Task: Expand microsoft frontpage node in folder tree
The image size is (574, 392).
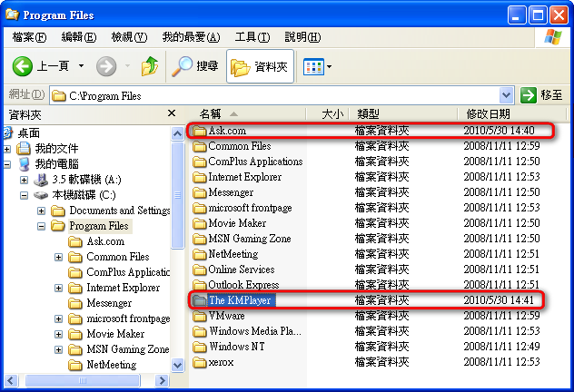Action: click(x=58, y=318)
